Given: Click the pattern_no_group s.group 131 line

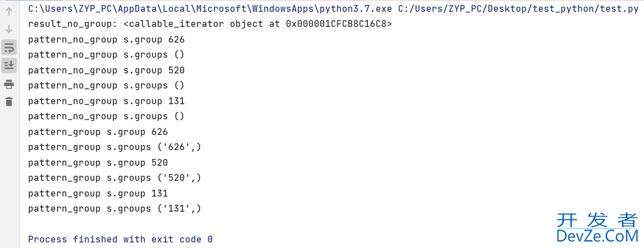Looking at the screenshot, I should [x=106, y=101].
